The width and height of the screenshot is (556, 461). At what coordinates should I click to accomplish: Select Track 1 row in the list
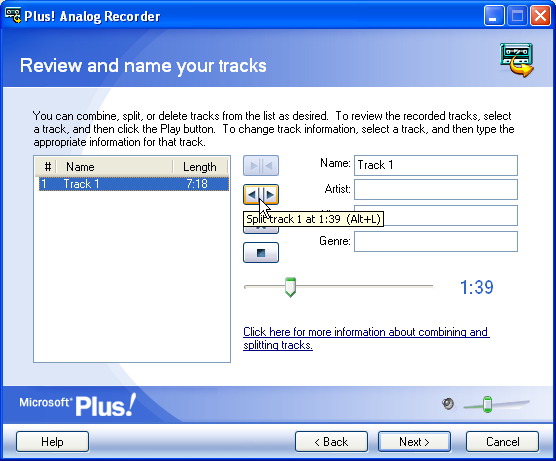(134, 184)
